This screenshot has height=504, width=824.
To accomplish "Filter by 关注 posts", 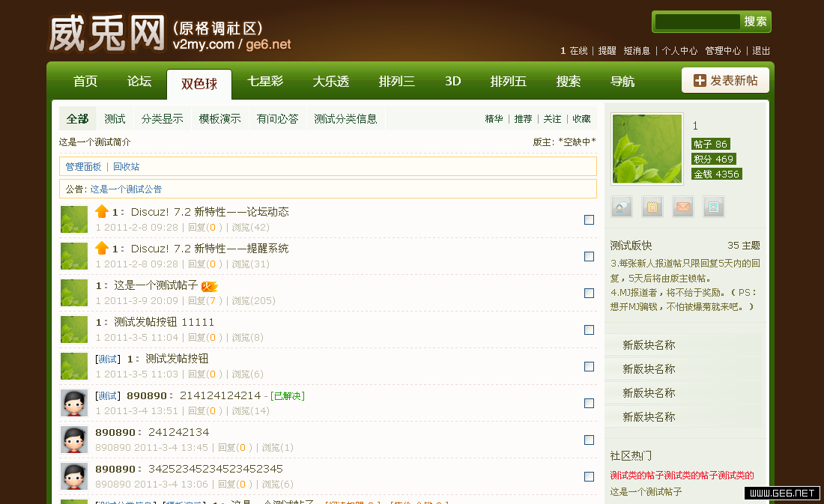I will point(552,119).
